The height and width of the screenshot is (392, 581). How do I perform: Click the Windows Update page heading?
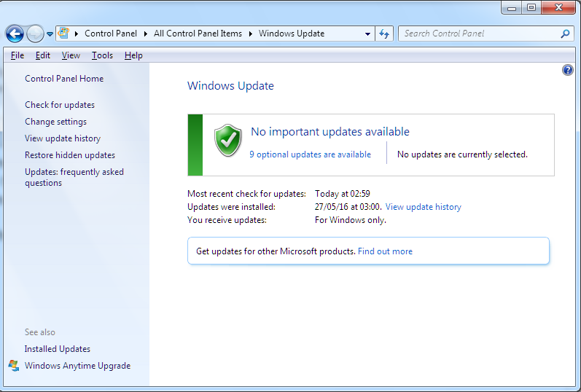pyautogui.click(x=230, y=85)
